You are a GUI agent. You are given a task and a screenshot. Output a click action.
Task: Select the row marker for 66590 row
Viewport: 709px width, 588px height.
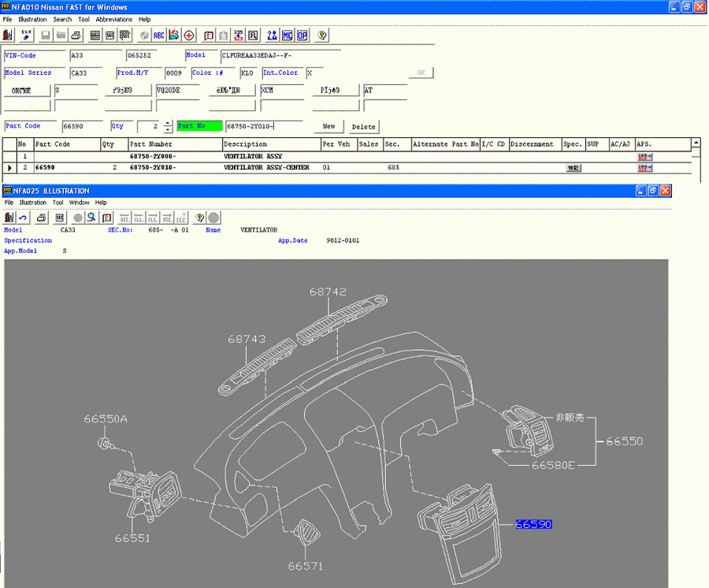point(9,168)
